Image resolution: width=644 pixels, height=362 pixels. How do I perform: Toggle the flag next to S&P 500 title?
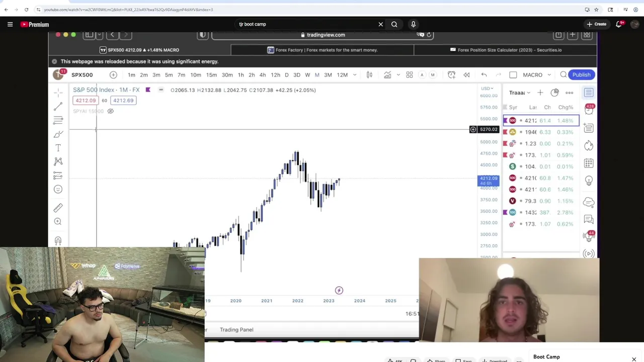(x=148, y=90)
